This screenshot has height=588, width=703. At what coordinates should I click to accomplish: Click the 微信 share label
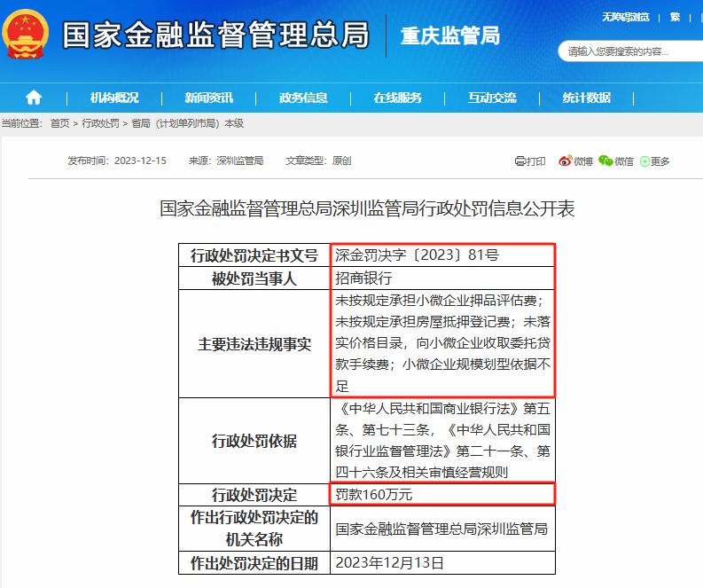coord(623,161)
